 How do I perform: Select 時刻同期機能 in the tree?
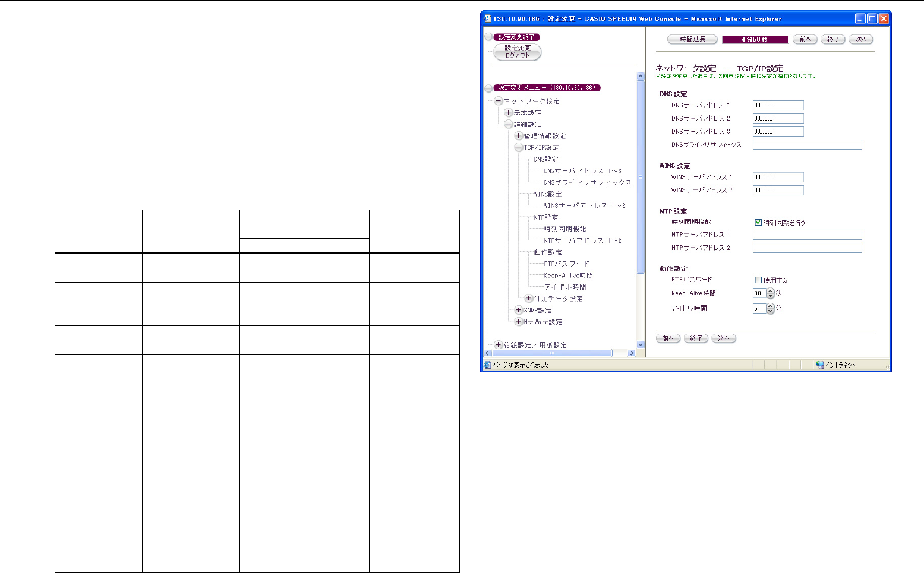coord(565,229)
